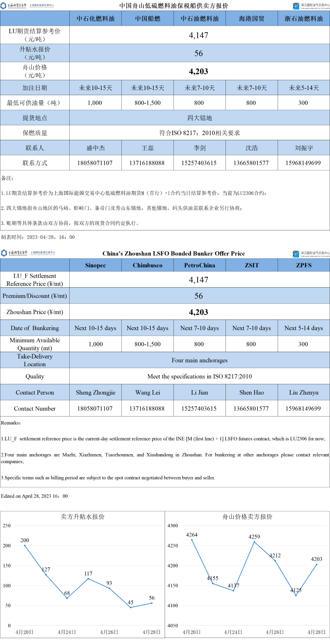Click the Premium/Discount (¥/mt) row label
Viewport: 330px width, 644px height.
click(35, 296)
